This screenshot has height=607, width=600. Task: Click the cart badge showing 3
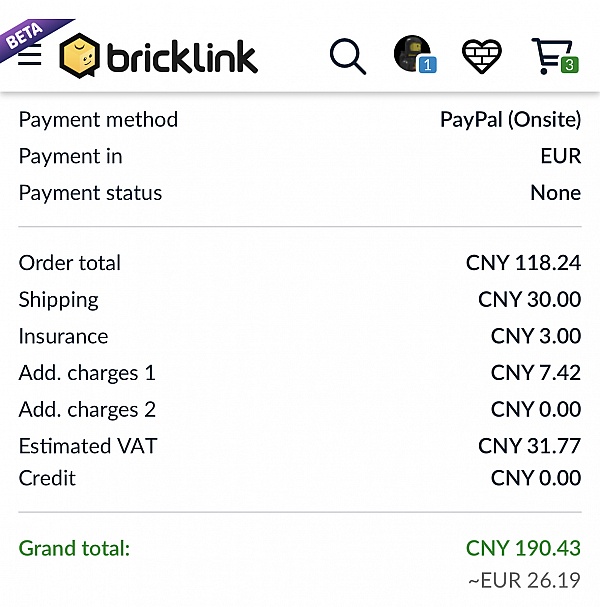click(x=569, y=65)
